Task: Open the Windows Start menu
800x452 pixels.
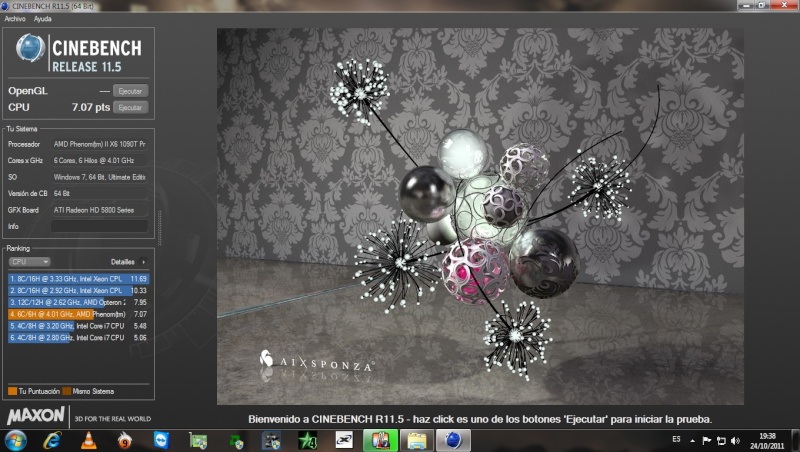Action: [x=15, y=440]
